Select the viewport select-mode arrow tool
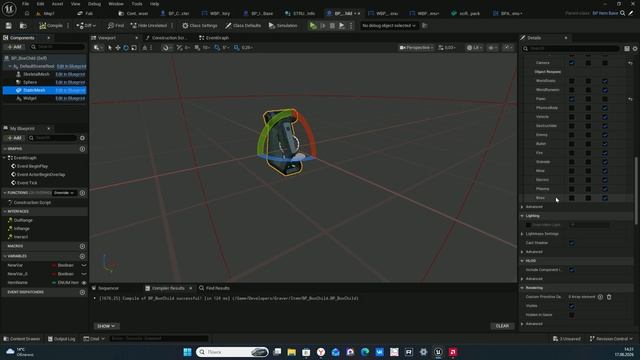The width and height of the screenshot is (640, 360). [x=110, y=48]
